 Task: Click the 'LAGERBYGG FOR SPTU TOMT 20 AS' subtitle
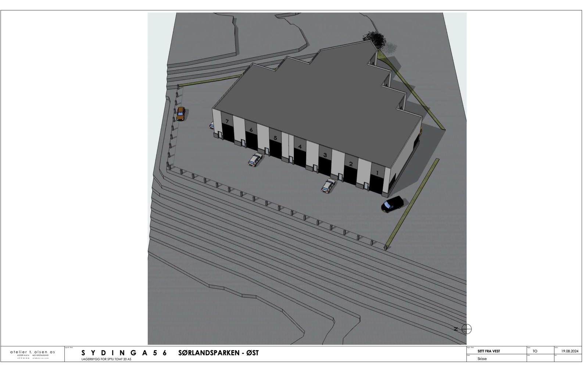pos(106,359)
